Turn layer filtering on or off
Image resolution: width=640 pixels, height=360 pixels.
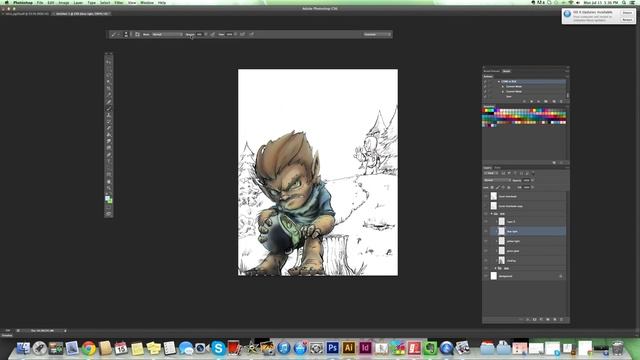tap(533, 173)
